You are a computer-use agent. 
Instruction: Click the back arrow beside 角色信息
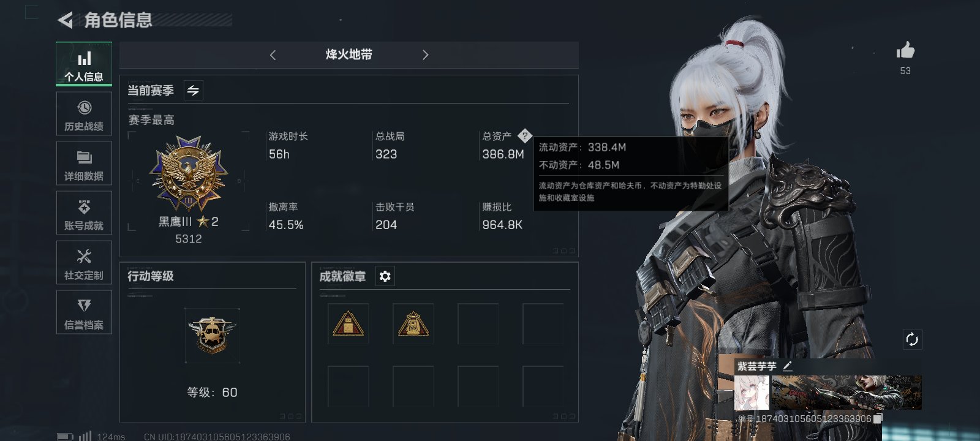(65, 20)
